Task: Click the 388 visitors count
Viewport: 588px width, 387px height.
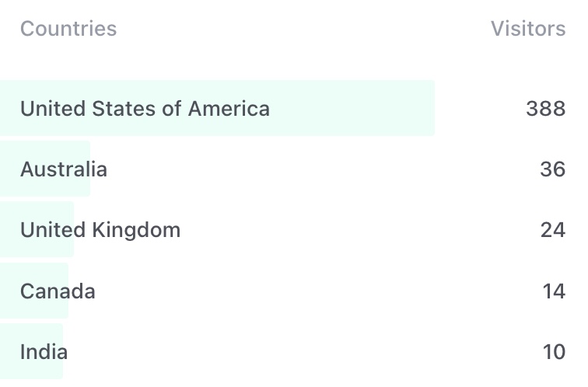Action: [546, 109]
